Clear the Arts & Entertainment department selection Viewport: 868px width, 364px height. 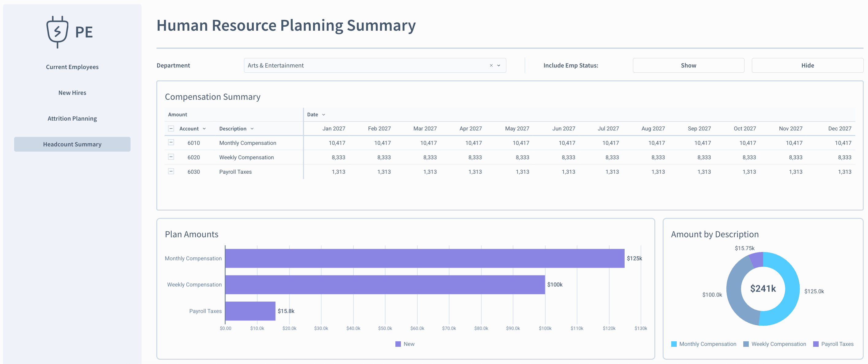[491, 65]
